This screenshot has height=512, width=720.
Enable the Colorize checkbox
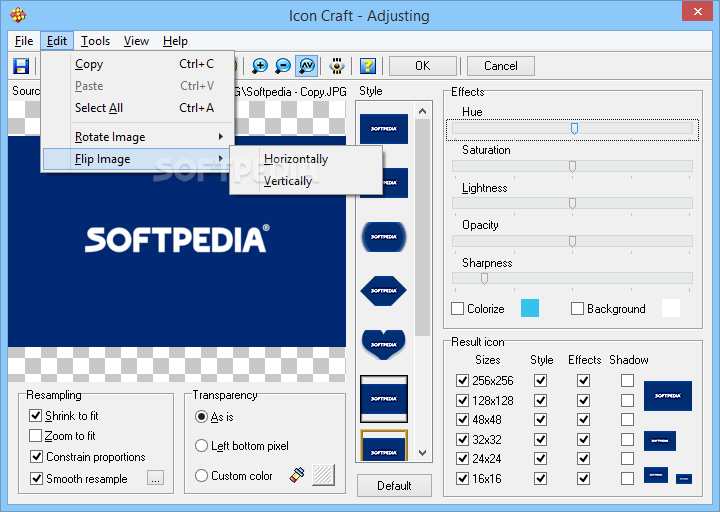457,309
